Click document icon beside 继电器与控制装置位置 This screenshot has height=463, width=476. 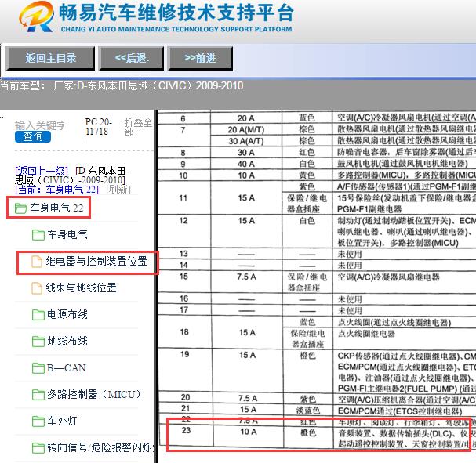click(37, 262)
